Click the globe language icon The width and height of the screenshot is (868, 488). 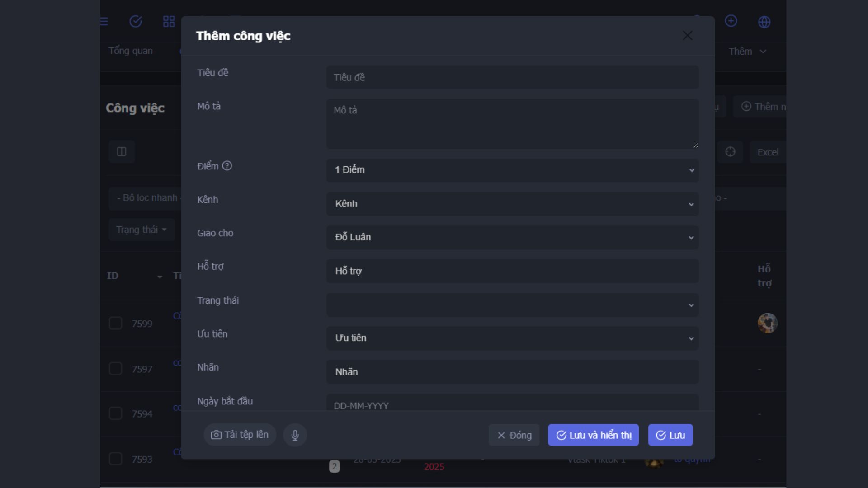coord(764,22)
